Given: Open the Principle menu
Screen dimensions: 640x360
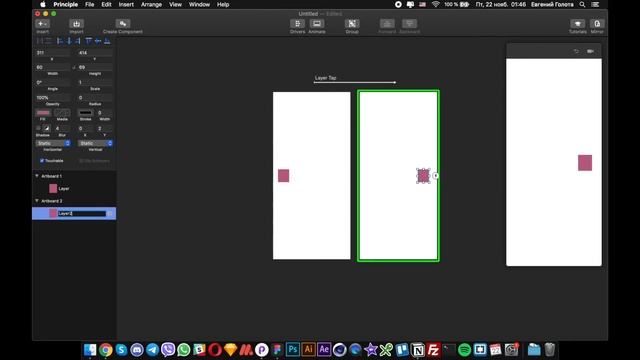Looking at the screenshot, I should point(65,4).
